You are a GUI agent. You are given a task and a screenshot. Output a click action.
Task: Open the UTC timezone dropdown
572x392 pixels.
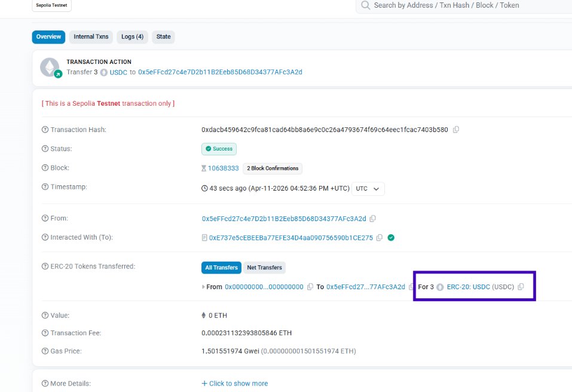click(x=368, y=188)
